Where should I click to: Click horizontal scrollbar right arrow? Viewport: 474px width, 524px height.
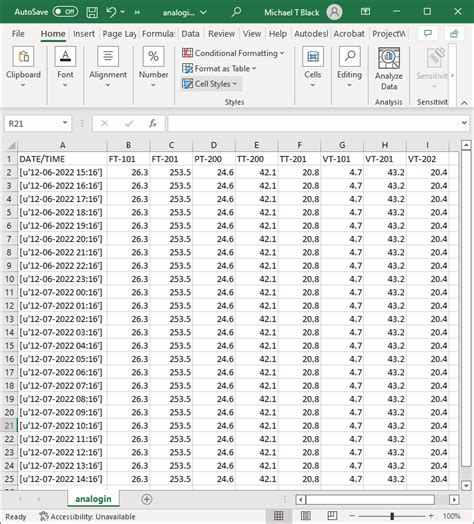454,500
